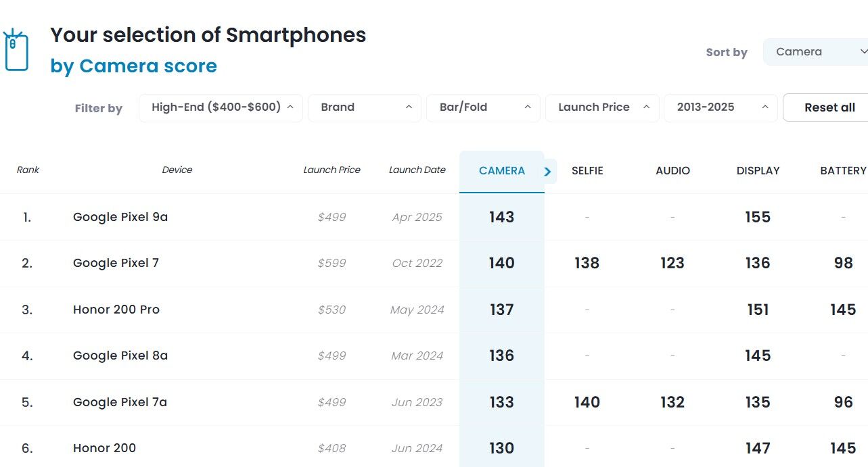This screenshot has width=868, height=467.
Task: Select the BATTERY score tab
Action: 843,171
